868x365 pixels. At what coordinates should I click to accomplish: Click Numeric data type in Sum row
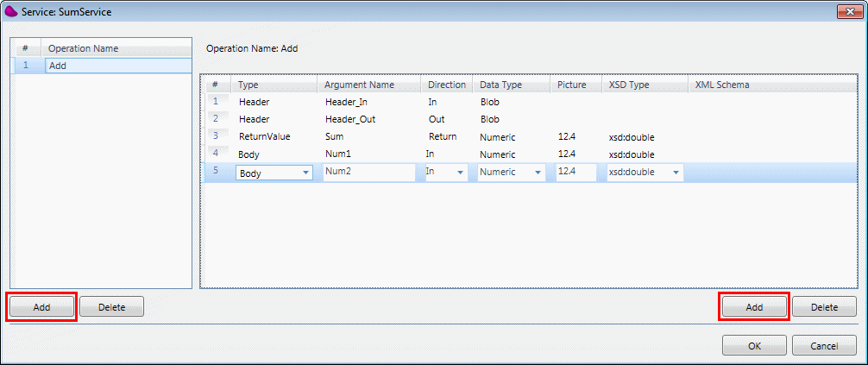(x=497, y=137)
